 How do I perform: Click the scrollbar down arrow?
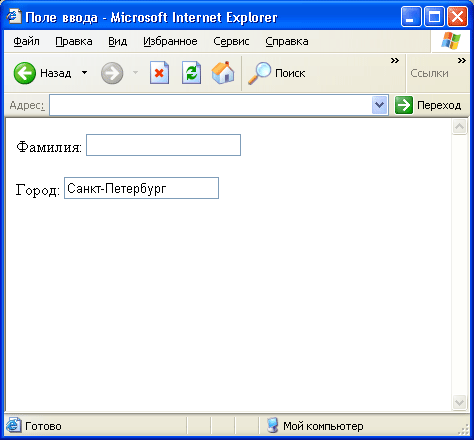(x=459, y=402)
